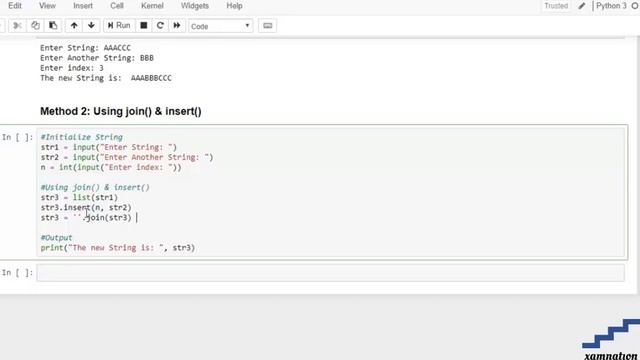
Task: Open the Widgets menu
Action: [195, 6]
